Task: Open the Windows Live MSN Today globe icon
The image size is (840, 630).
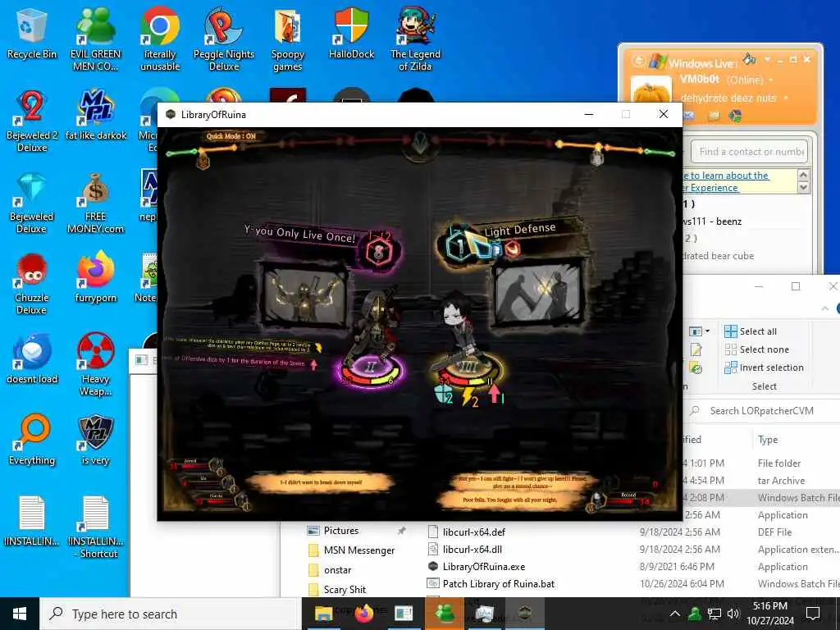Action: 735,115
